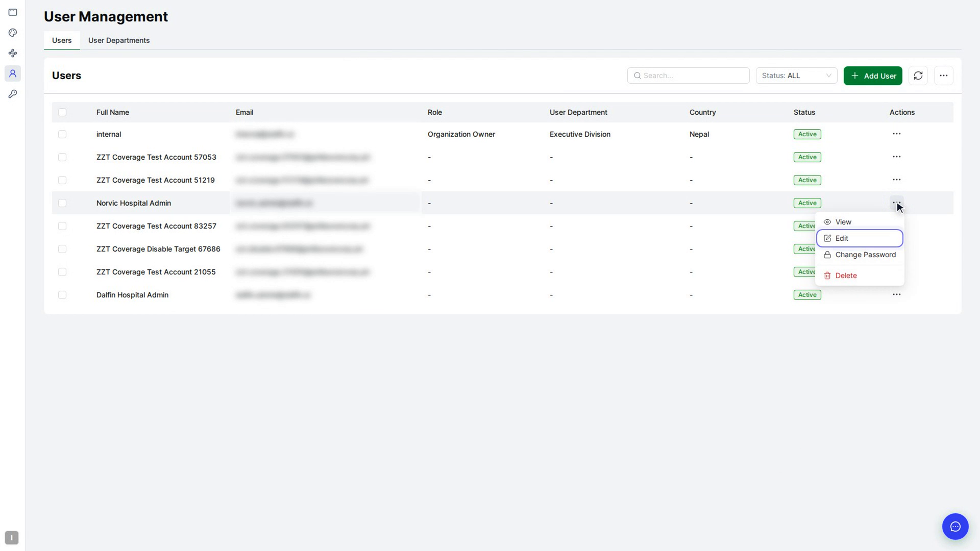This screenshot has width=980, height=551.
Task: Click the Full Name column header
Action: coord(113,112)
